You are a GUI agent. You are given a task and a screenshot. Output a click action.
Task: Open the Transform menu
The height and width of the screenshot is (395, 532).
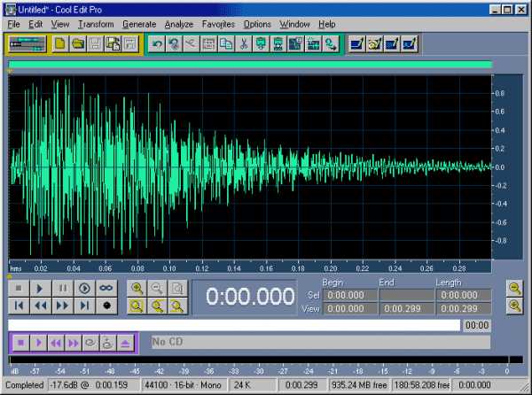tap(96, 24)
